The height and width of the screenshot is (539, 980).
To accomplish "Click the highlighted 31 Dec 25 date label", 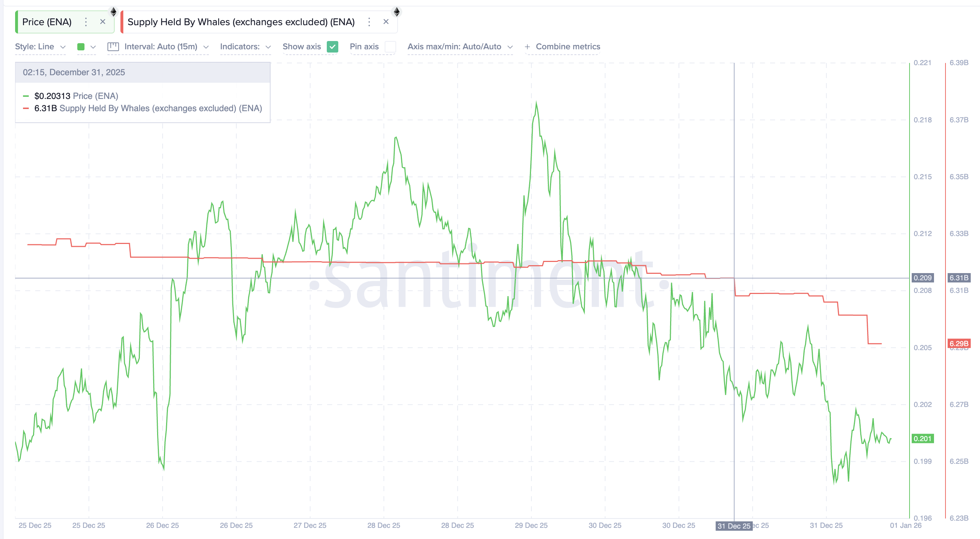I will [x=735, y=525].
